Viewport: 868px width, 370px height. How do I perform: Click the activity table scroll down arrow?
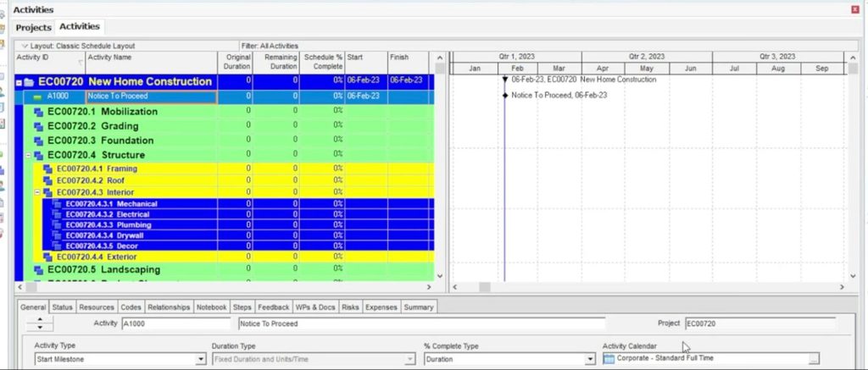(x=440, y=276)
